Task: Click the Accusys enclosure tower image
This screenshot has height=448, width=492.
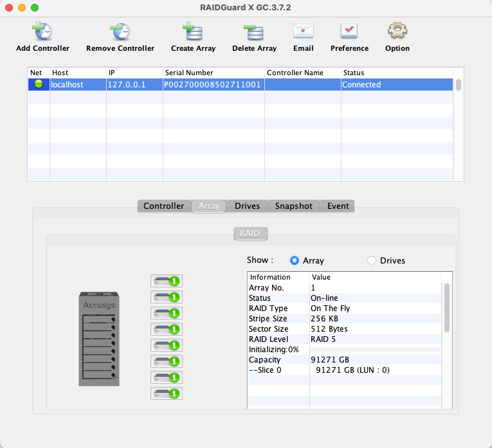Action: 99,339
